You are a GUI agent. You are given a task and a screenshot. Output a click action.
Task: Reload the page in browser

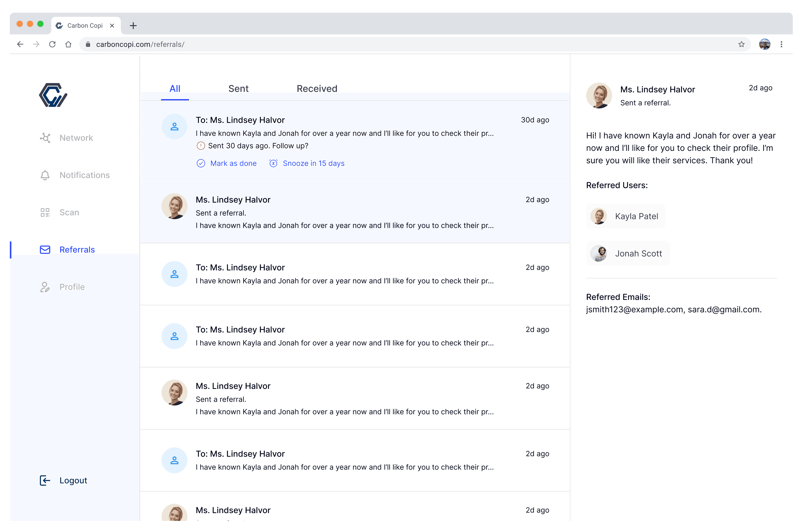pyautogui.click(x=52, y=45)
